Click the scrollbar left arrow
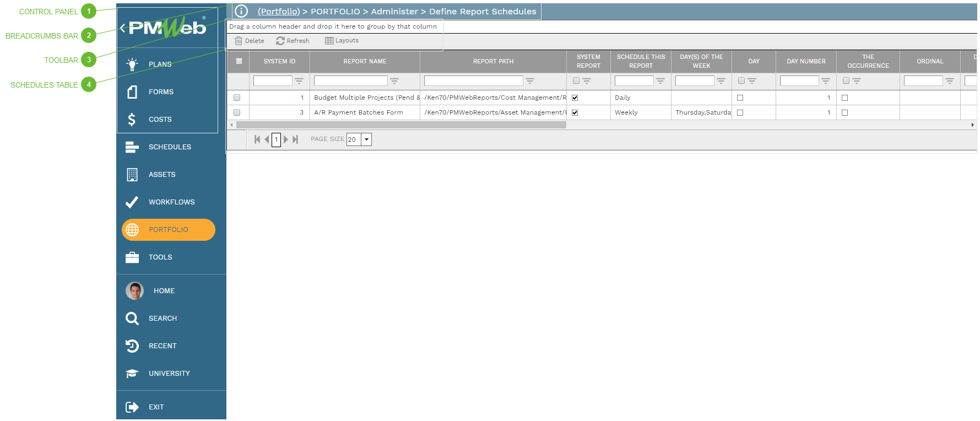Image resolution: width=980 pixels, height=421 pixels. tap(231, 125)
